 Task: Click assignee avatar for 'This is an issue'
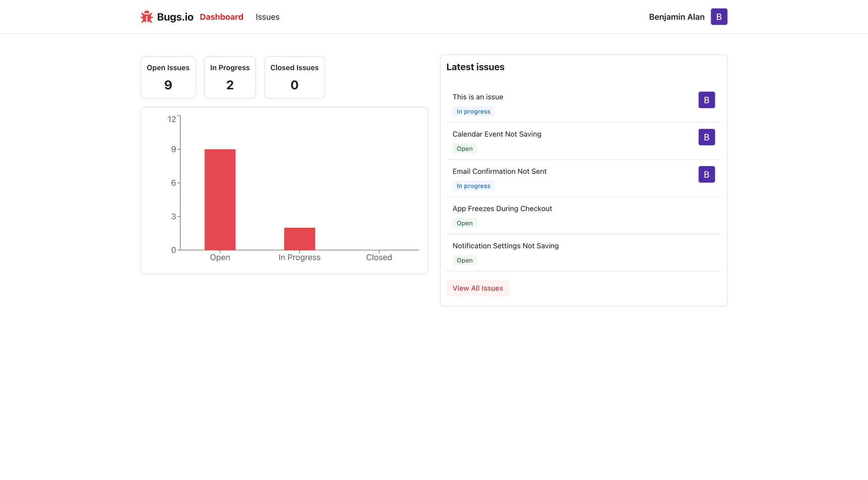pos(707,100)
